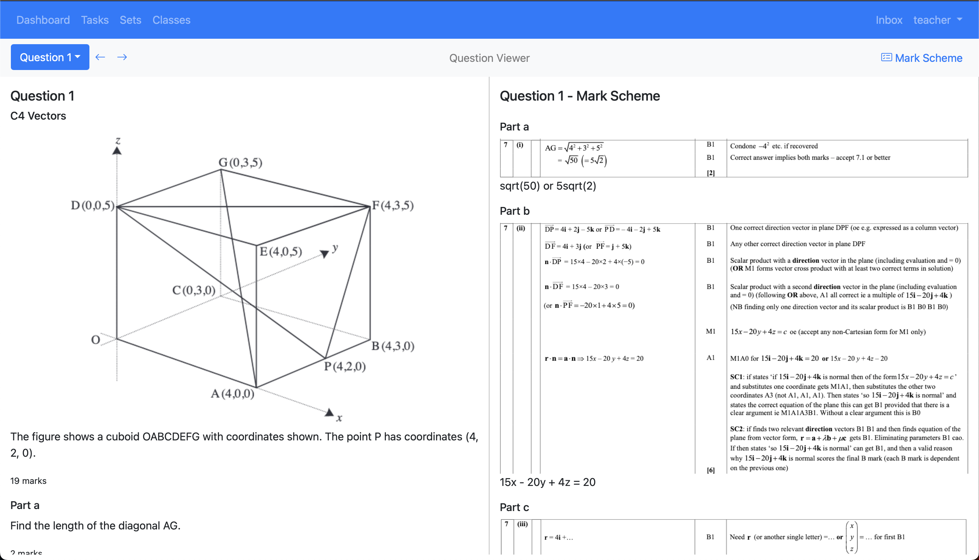This screenshot has width=979, height=560.
Task: Click the back navigation arrow icon
Action: click(100, 56)
